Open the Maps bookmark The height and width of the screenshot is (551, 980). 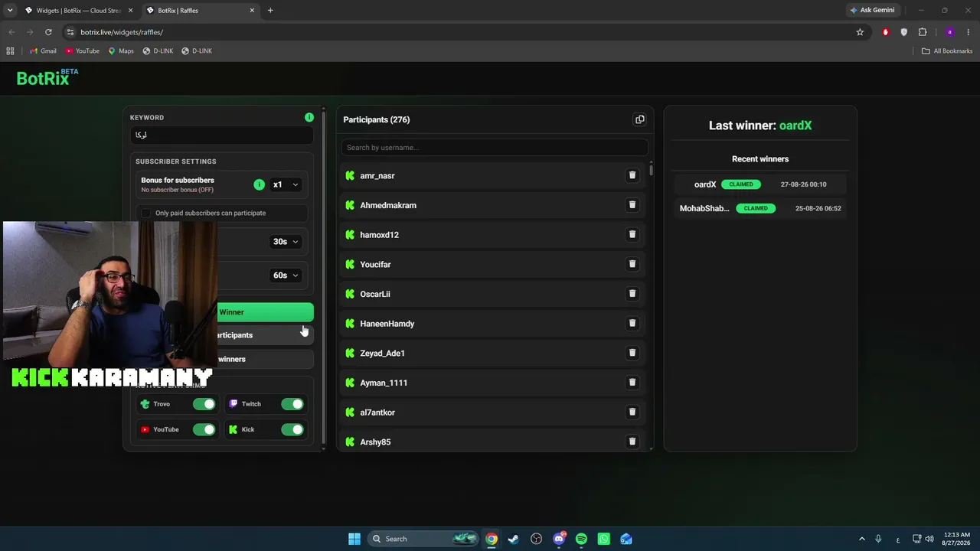point(121,51)
